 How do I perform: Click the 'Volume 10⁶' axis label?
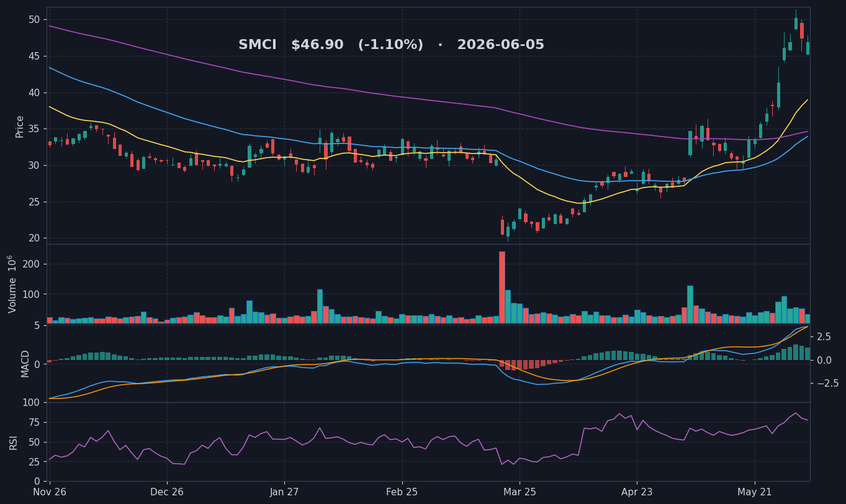coord(12,284)
